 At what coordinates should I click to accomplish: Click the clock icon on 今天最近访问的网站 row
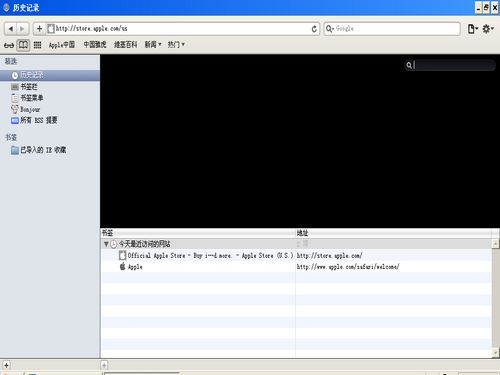pos(114,244)
